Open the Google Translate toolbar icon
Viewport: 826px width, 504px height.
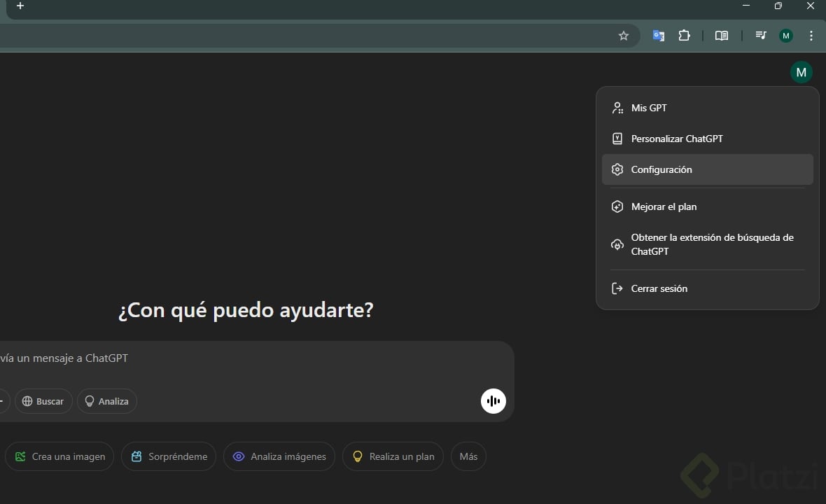click(x=659, y=36)
